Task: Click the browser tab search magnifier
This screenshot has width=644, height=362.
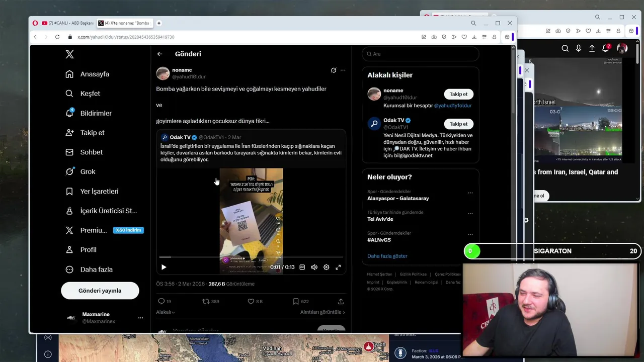Action: [473, 23]
